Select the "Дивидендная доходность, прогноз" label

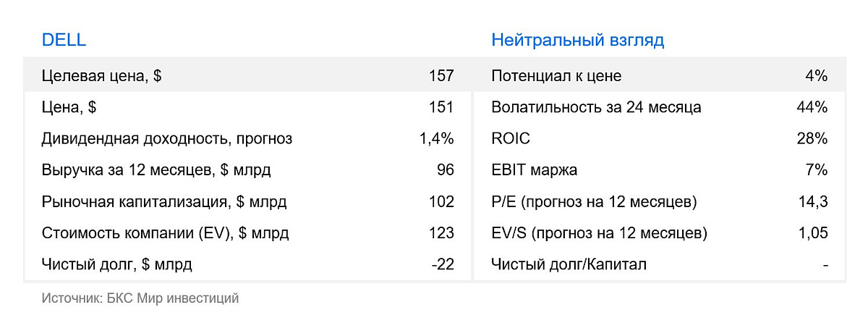click(x=167, y=139)
